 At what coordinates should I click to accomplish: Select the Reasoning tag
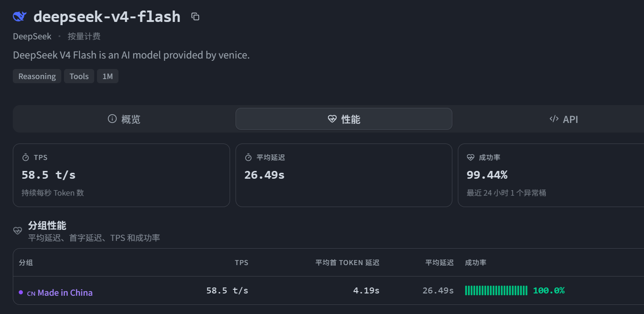tap(37, 76)
